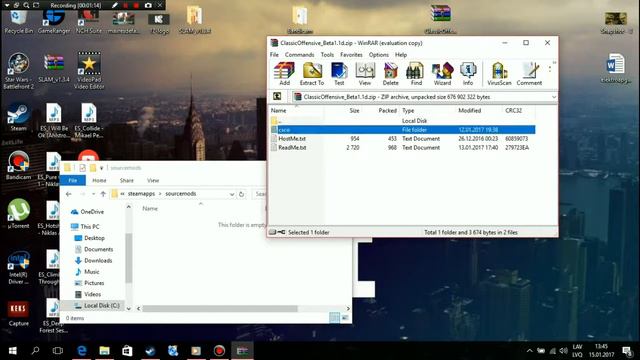Open the WinRAR Help menu
The image size is (640, 360).
click(401, 54)
